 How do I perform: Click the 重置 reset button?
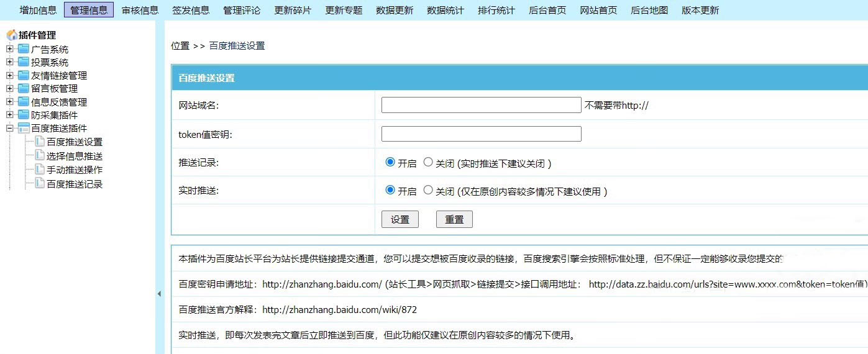coord(454,219)
